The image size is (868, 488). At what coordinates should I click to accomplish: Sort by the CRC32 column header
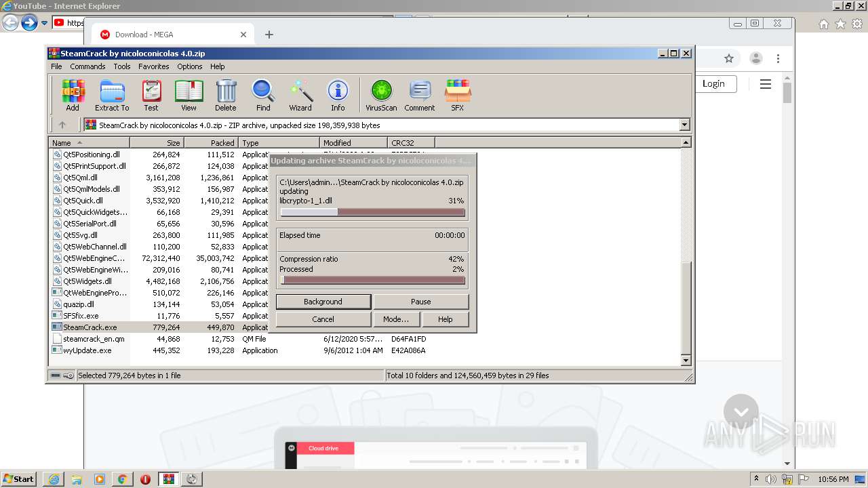point(412,142)
